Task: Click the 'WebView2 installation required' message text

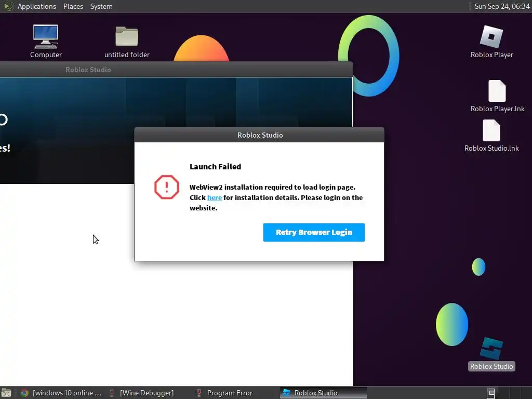Action: click(x=276, y=197)
